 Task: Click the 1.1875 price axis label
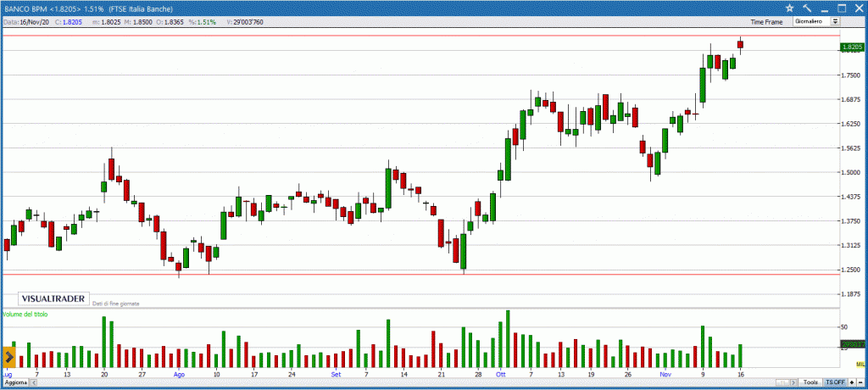tap(850, 294)
